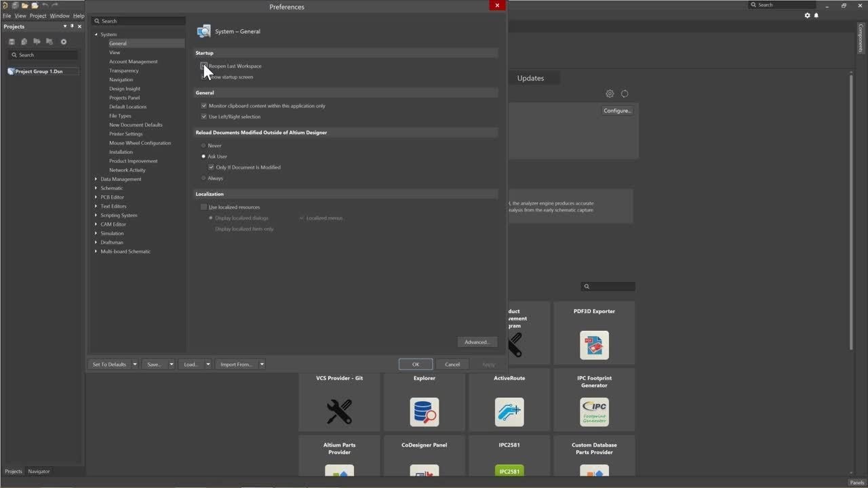Screen dimensions: 868x488
Task: Click the green IPC2581 extension icon
Action: point(509,470)
